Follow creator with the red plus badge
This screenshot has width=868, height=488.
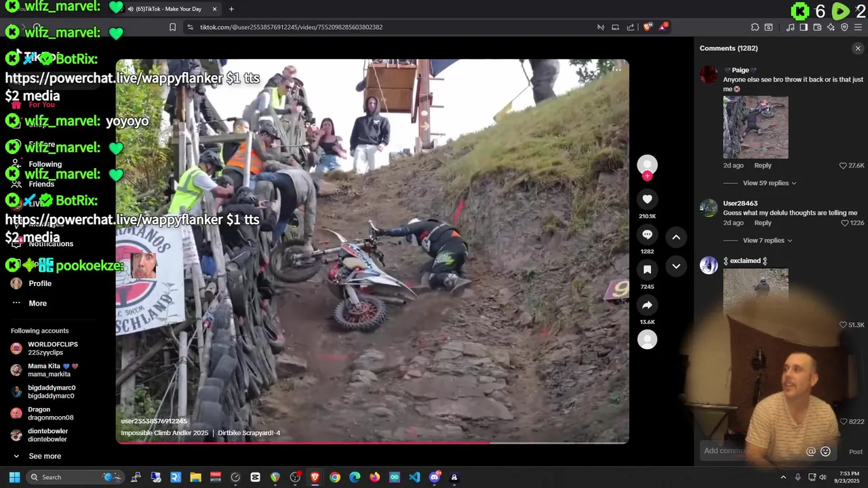pos(647,176)
